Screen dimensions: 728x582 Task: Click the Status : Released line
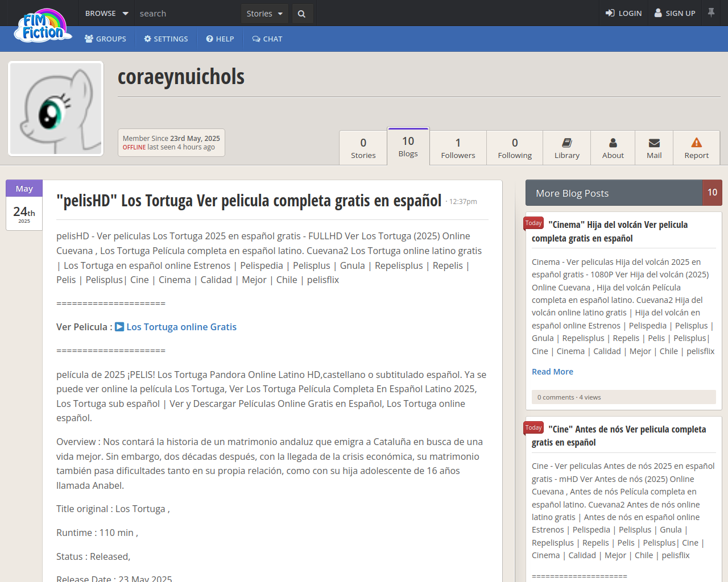point(93,556)
